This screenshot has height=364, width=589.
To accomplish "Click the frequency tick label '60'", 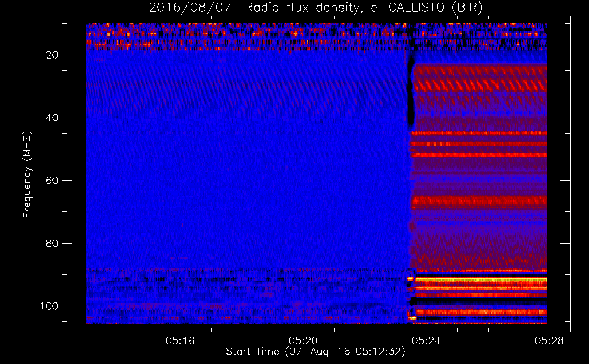I will (x=52, y=181).
